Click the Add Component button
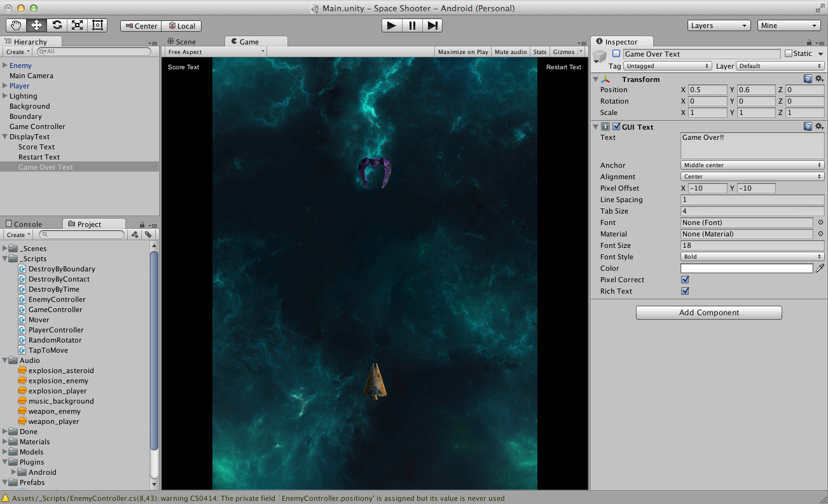The width and height of the screenshot is (828, 504). pos(708,313)
